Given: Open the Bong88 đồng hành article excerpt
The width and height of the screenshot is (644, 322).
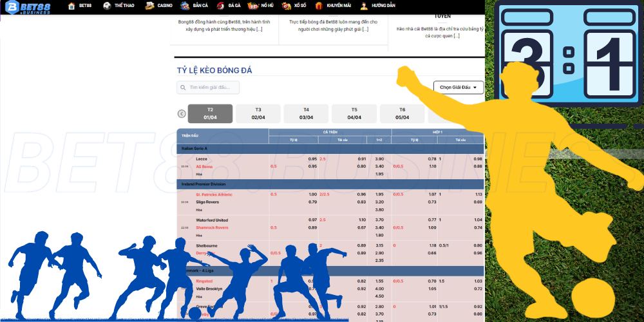Looking at the screenshot, I should pos(224,26).
